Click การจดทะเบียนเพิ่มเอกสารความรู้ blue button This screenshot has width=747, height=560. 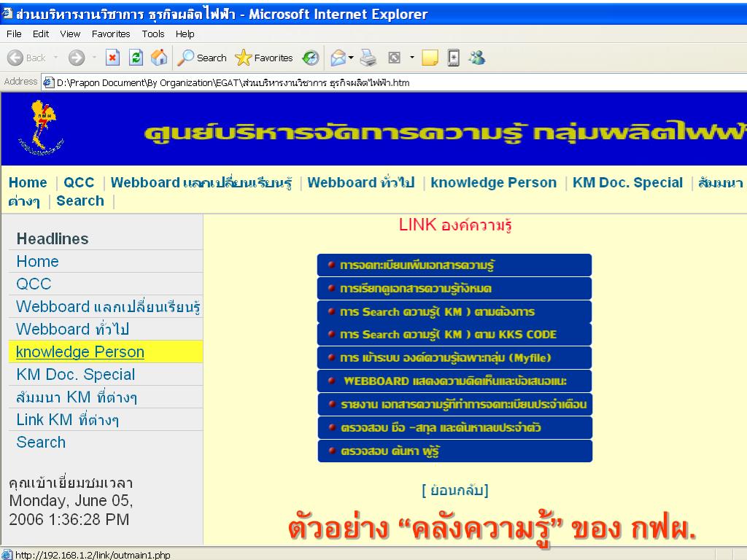coord(454,265)
